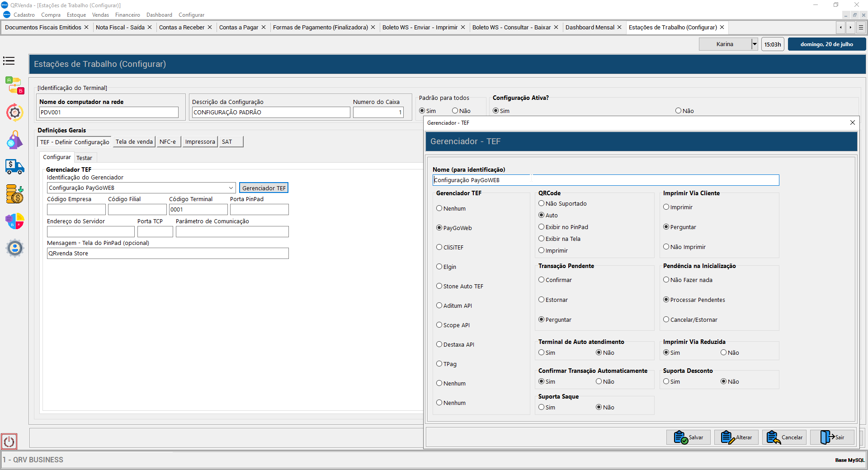Switch to the Impressora tab
Screen dimensions: 868x470
tap(200, 142)
